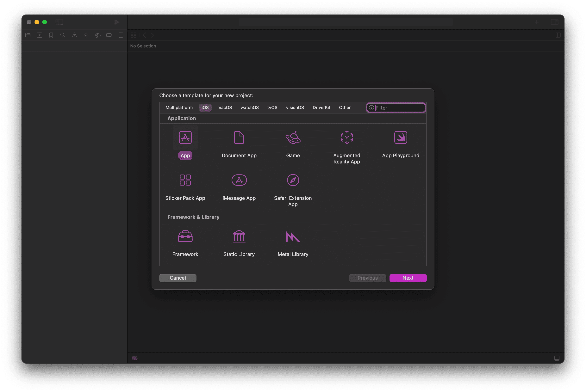586x392 pixels.
Task: Click the yellow minimize window button
Action: (x=37, y=22)
